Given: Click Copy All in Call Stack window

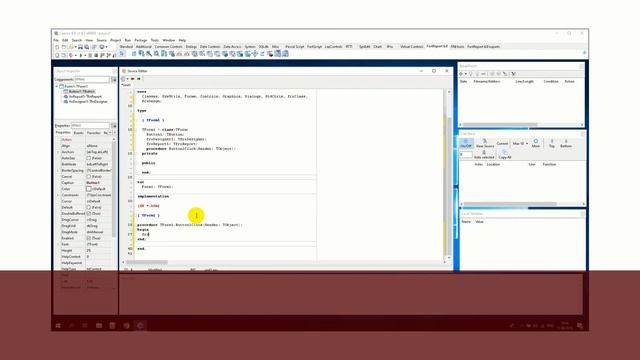Looking at the screenshot, I should click(505, 154).
